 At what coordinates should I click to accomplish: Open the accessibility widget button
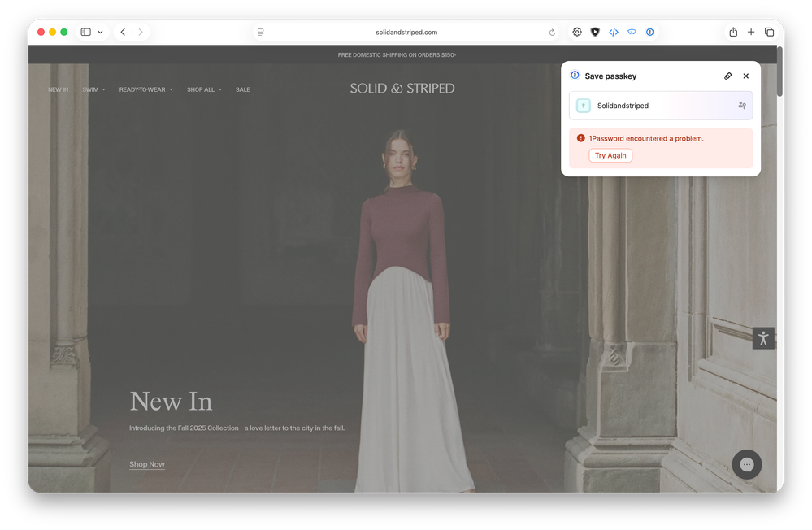pos(763,338)
